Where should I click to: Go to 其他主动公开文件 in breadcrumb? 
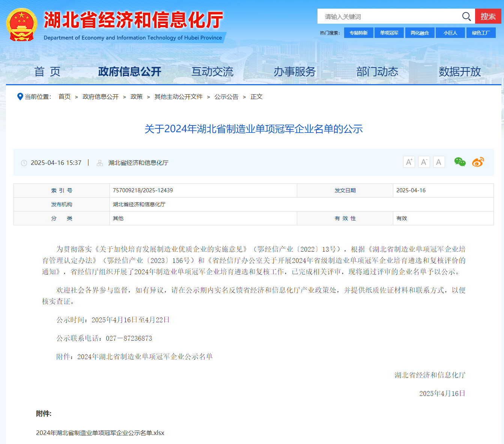[179, 97]
